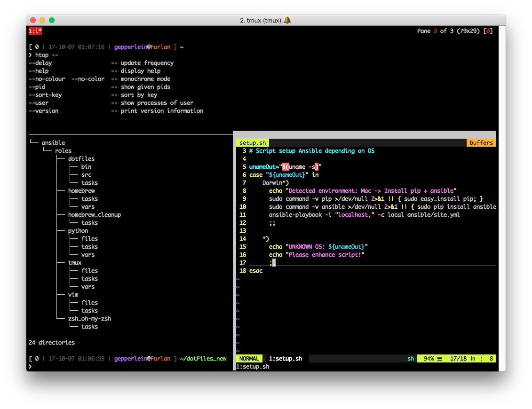The image size is (532, 409).
Task: Click the tmux directory in tree
Action: point(75,262)
